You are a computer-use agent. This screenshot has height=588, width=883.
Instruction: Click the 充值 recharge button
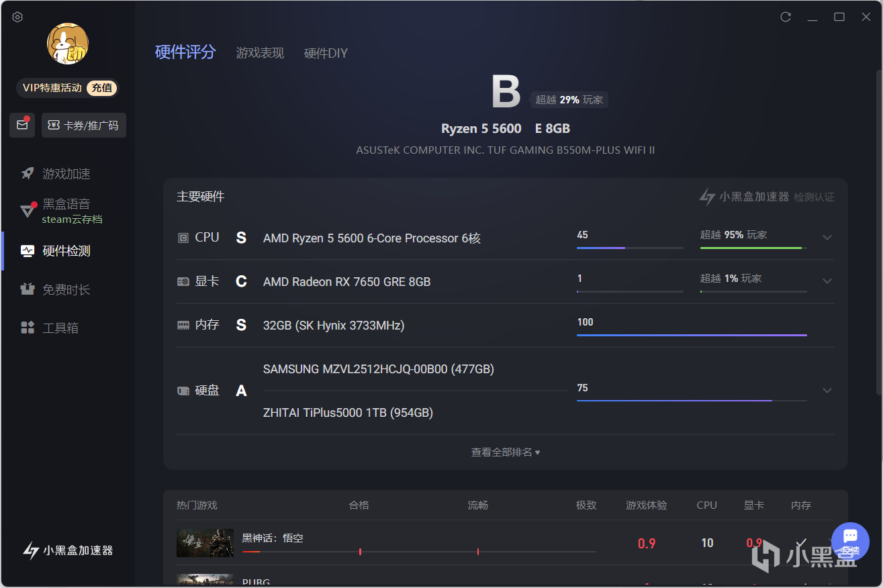click(x=102, y=88)
